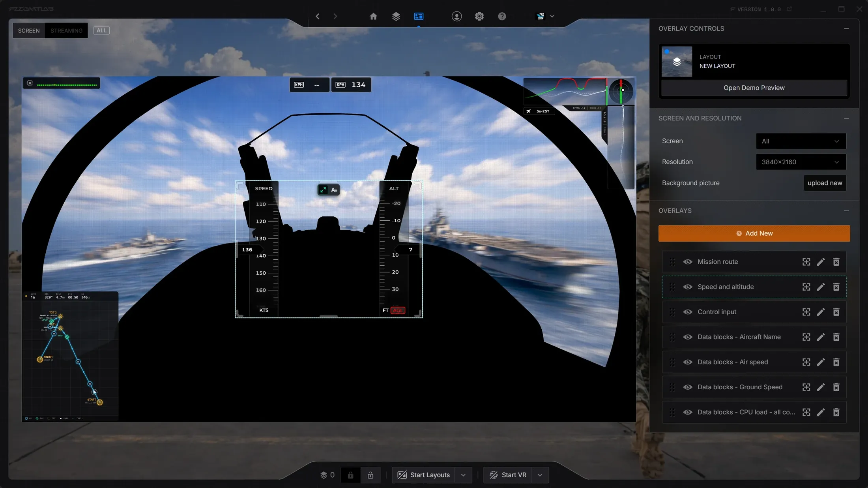Select the ALL filter tab
868x488 pixels.
click(x=101, y=30)
